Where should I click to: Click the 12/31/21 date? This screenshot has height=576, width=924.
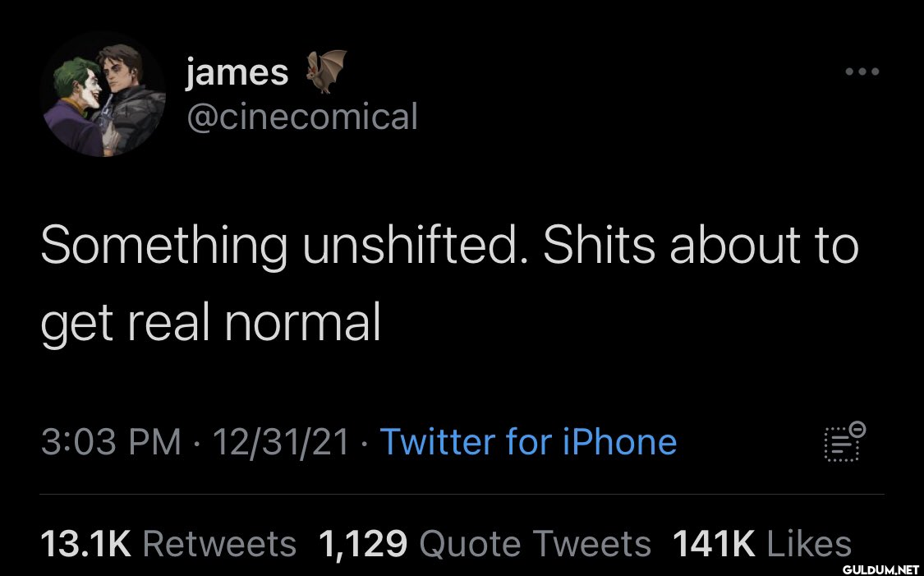coord(281,441)
